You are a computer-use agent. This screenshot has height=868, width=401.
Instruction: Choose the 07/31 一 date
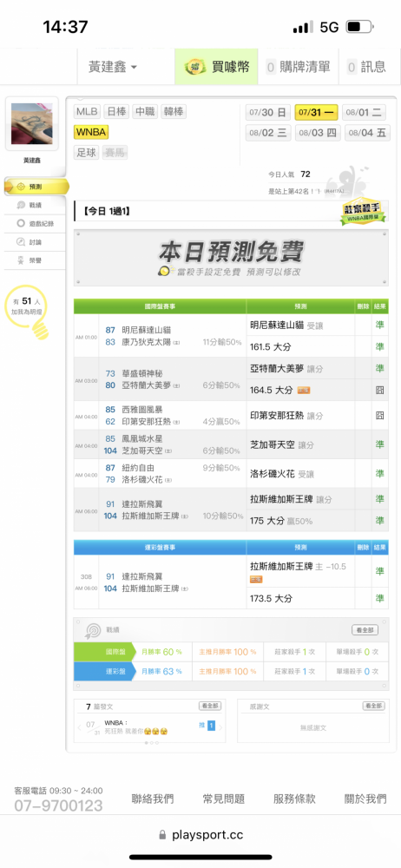(316, 112)
